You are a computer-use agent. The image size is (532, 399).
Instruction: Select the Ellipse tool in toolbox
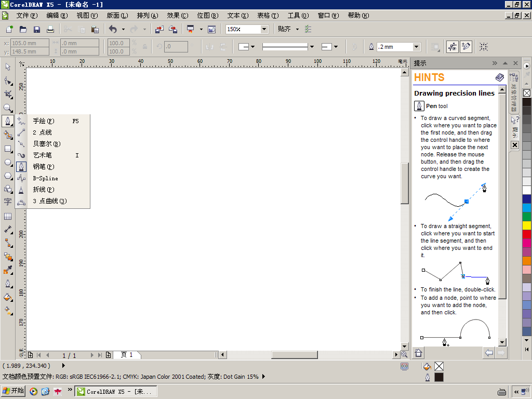point(8,162)
